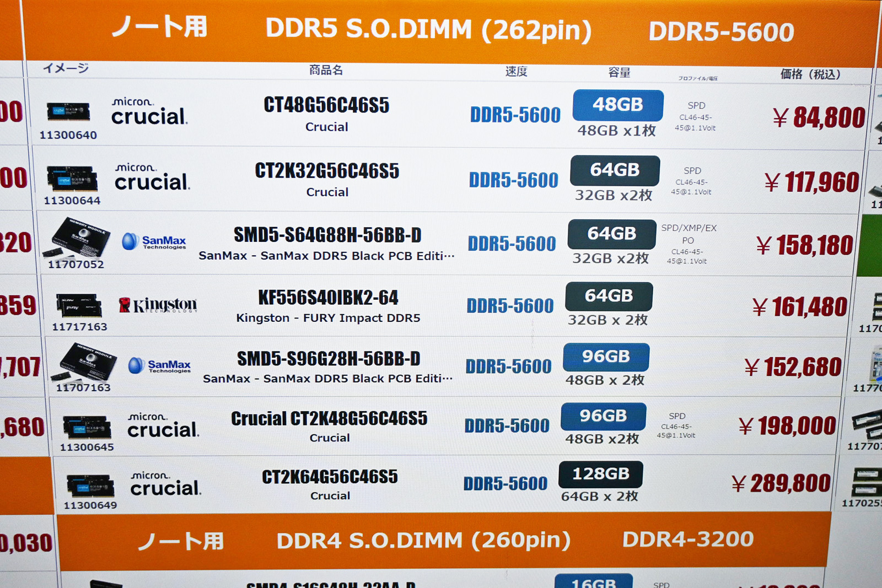Click the 速度 column header
The width and height of the screenshot is (882, 588).
(517, 71)
